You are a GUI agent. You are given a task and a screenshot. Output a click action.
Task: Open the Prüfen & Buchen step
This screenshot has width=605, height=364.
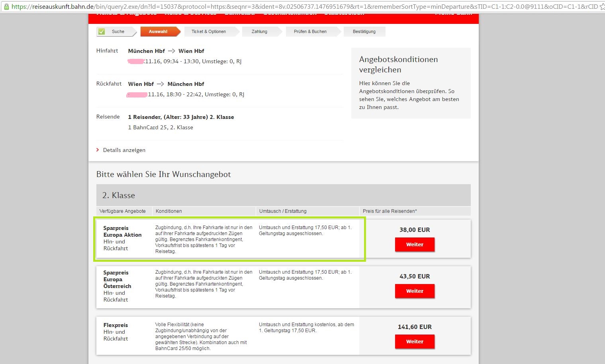[x=310, y=31]
